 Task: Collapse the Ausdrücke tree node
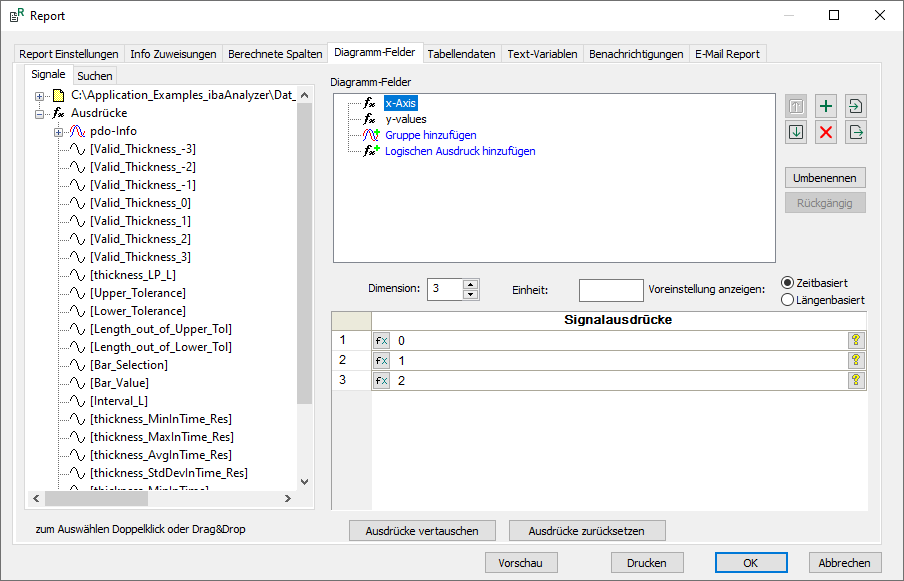coord(39,114)
